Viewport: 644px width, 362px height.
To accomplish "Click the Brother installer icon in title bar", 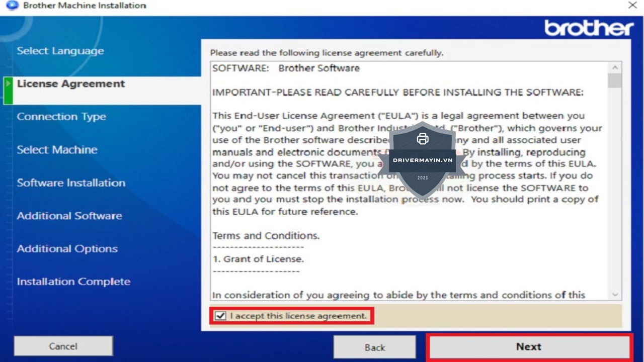I will [x=12, y=6].
